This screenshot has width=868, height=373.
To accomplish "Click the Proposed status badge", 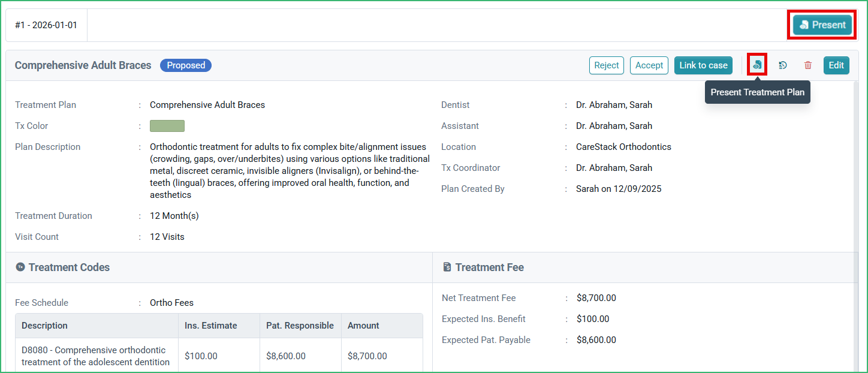I will pyautogui.click(x=186, y=65).
